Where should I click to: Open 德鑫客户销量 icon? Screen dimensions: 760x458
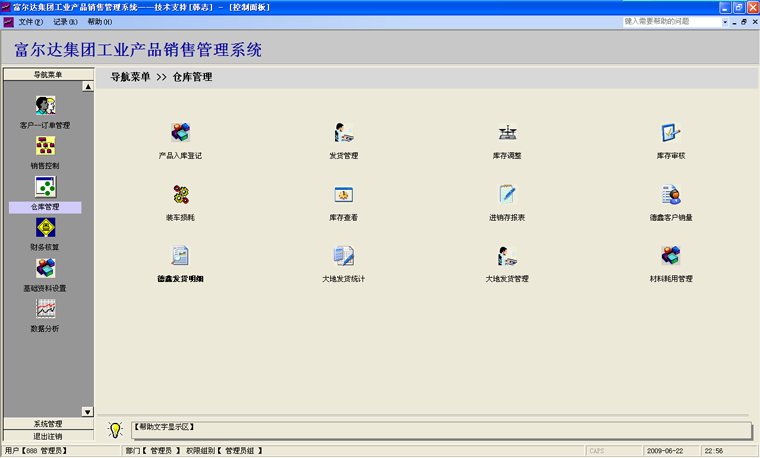671,194
